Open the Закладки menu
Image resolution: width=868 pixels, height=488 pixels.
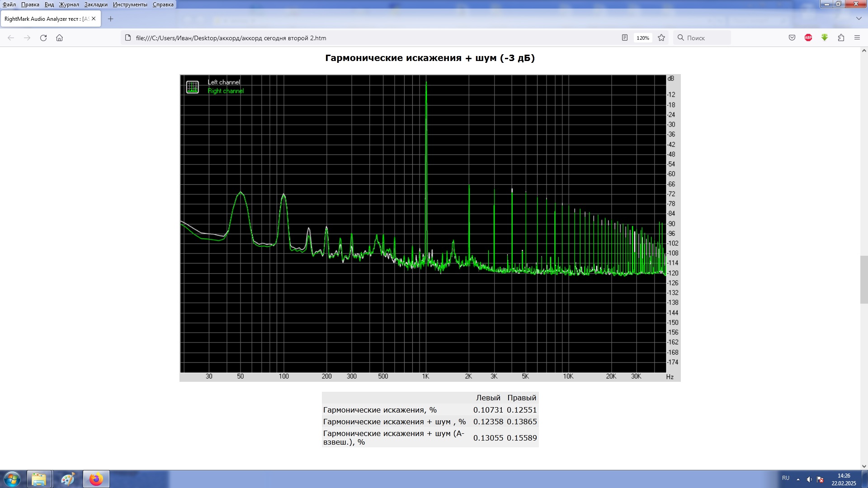pyautogui.click(x=96, y=5)
